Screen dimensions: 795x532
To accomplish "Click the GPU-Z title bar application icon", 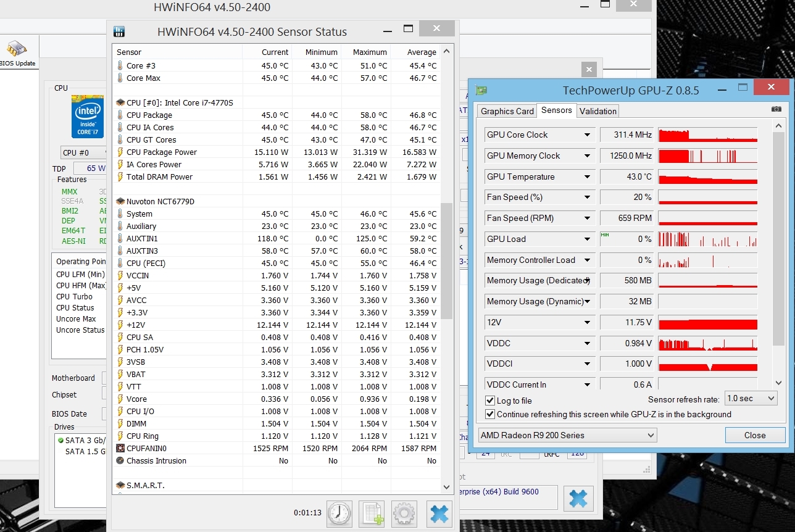I will pyautogui.click(x=481, y=90).
